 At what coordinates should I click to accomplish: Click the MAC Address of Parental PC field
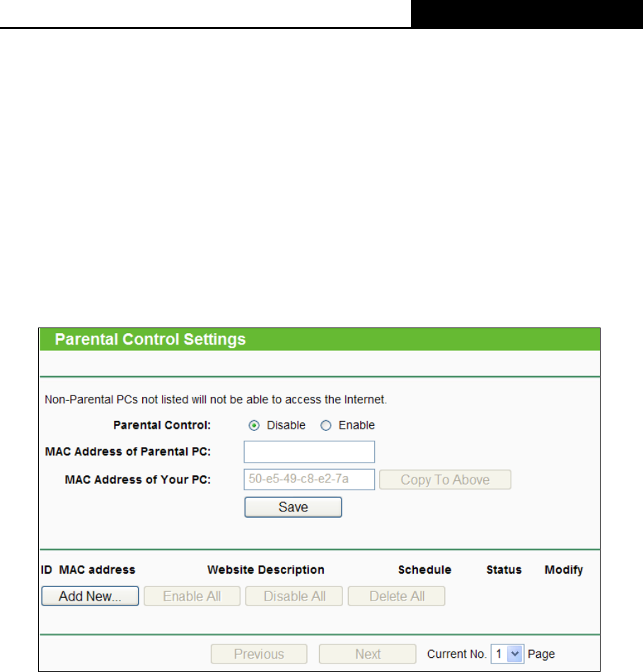(309, 452)
